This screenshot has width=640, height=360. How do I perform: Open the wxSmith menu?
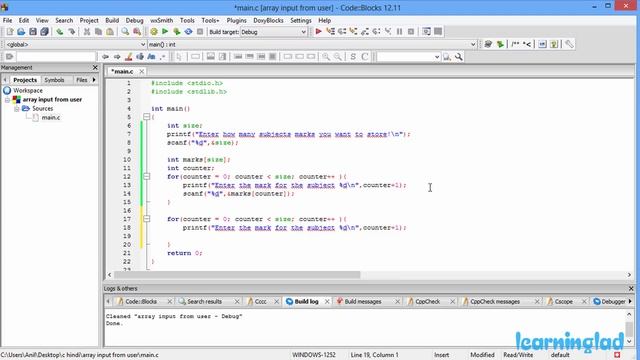161,20
